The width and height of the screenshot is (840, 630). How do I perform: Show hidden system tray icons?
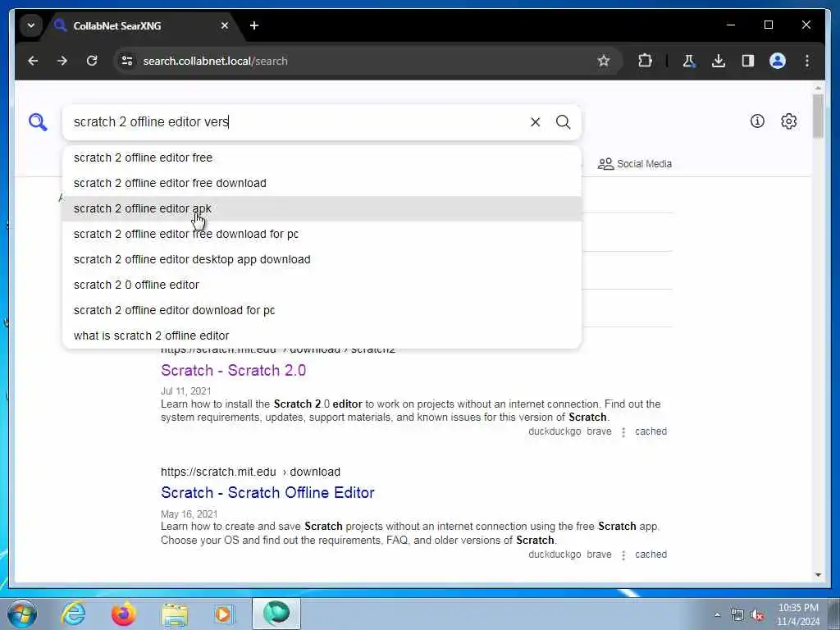pos(717,614)
